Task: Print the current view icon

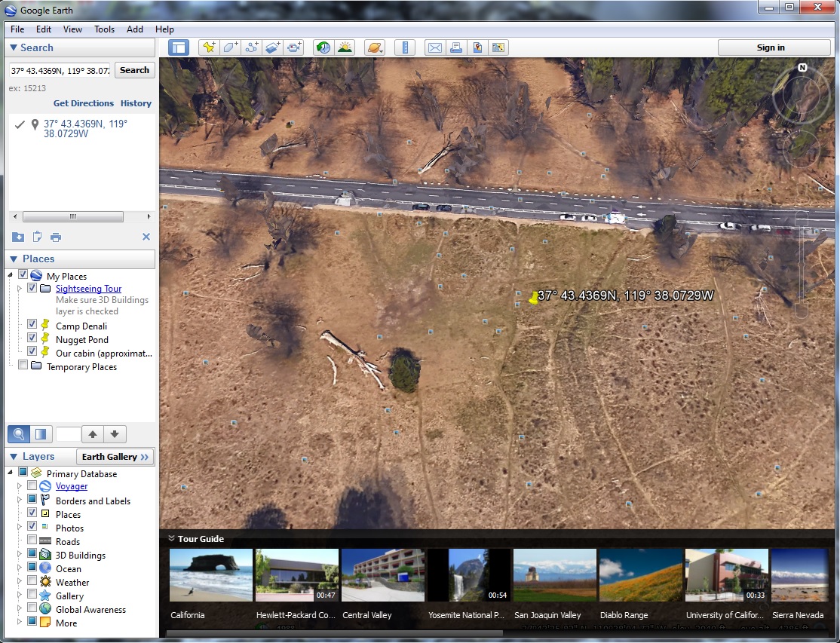Action: [456, 47]
